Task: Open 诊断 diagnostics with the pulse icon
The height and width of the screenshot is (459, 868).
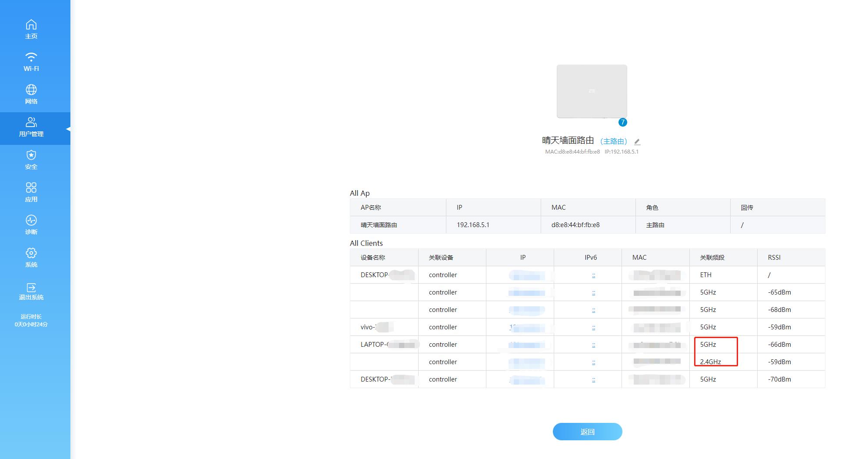Action: [x=31, y=221]
